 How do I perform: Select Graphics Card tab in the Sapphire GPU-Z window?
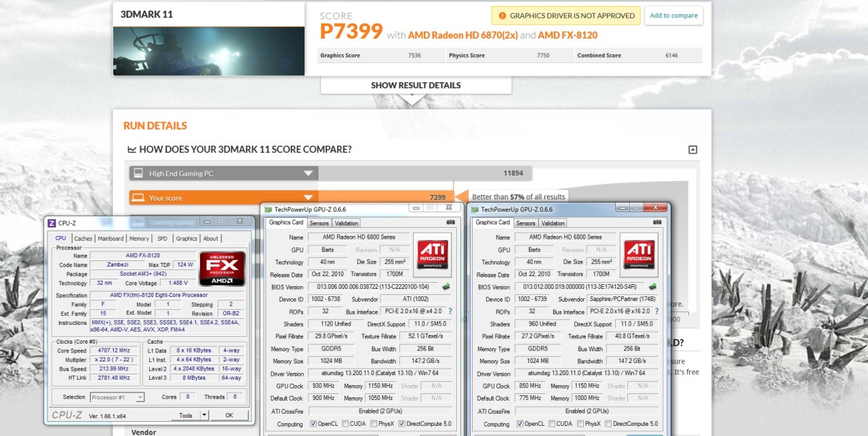[493, 222]
